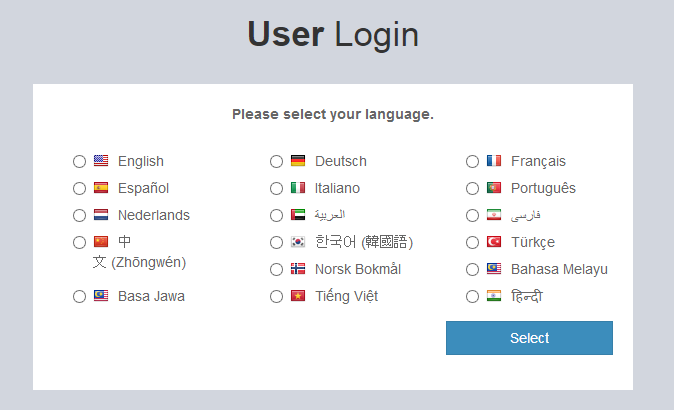674x410 pixels.
Task: Click the Vietnamese flag icon
Action: 298,296
